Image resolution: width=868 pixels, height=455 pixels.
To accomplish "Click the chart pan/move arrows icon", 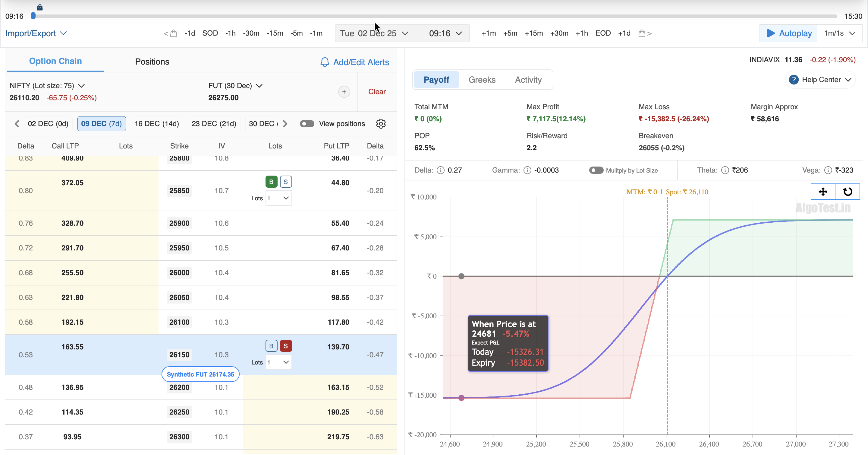I will click(x=822, y=192).
